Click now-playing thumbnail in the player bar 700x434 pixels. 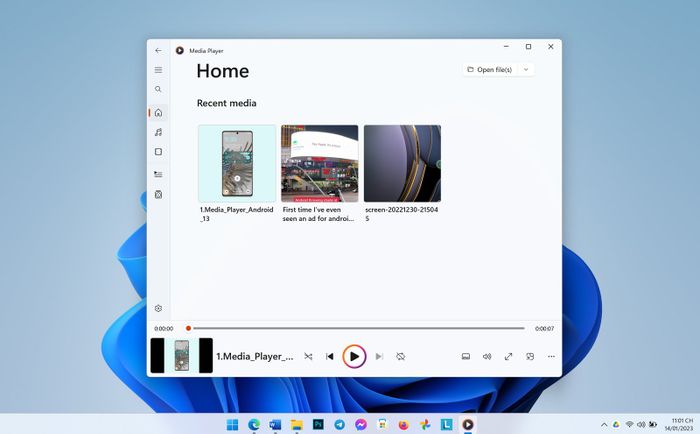(x=182, y=356)
